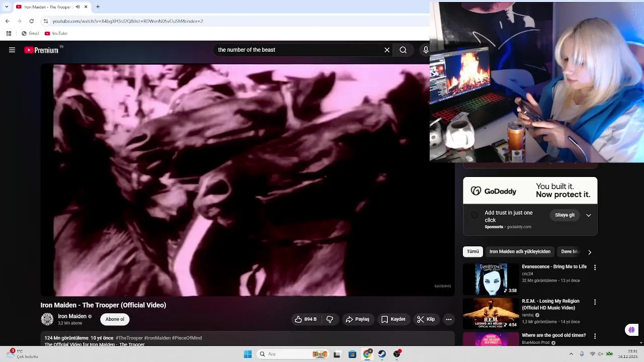This screenshot has height=362, width=644.
Task: Select Iron Maiden adlı yükleyiciden chip
Action: [520, 251]
